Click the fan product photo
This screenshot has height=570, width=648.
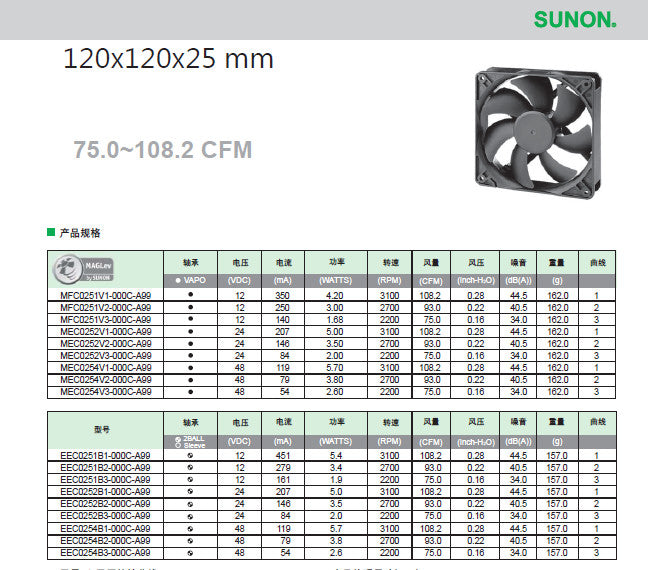tap(538, 132)
